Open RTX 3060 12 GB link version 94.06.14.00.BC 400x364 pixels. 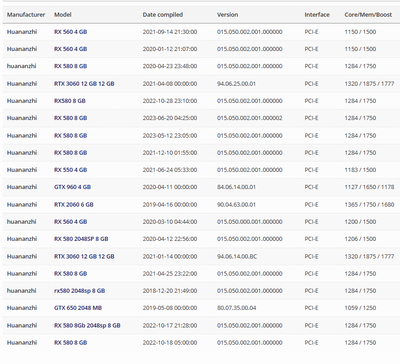(x=84, y=256)
